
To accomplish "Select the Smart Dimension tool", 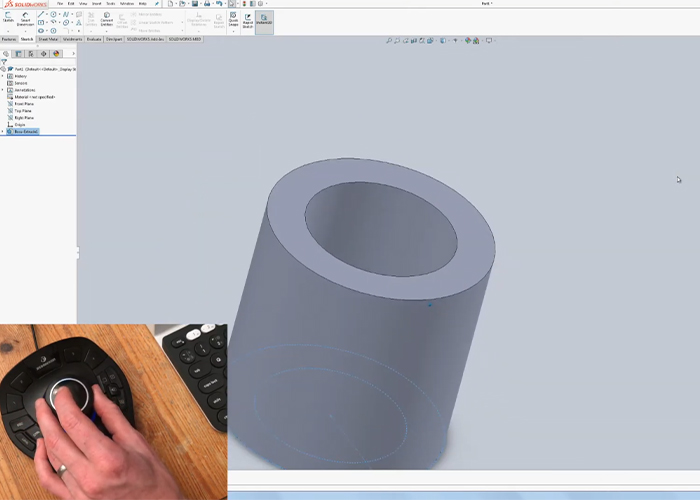I will (26, 20).
